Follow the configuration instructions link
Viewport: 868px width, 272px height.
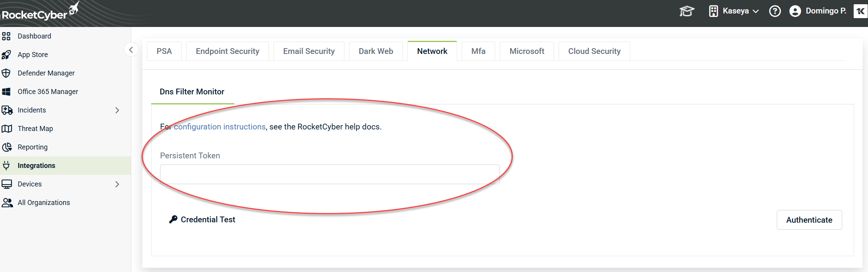click(x=220, y=127)
